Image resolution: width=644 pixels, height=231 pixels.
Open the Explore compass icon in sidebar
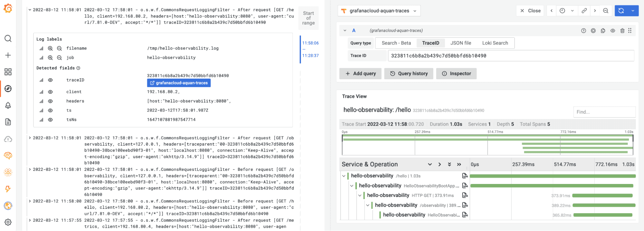(x=8, y=89)
